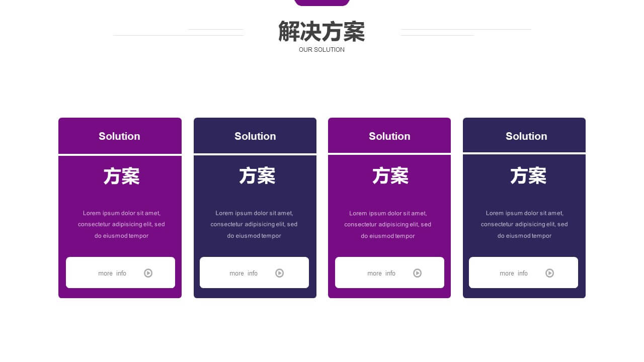Click play icon in first purple card

click(x=148, y=273)
